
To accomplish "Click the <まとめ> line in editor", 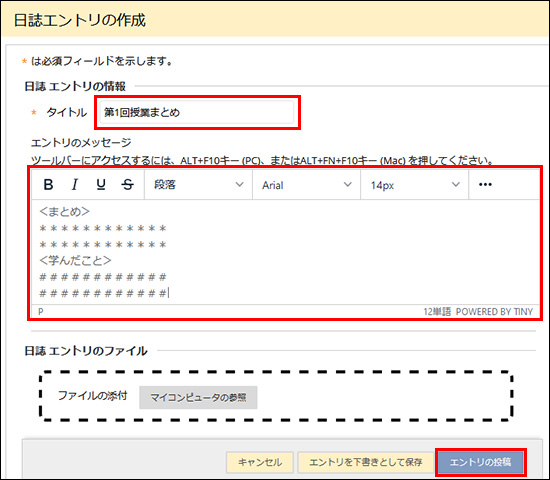I will pyautogui.click(x=65, y=212).
